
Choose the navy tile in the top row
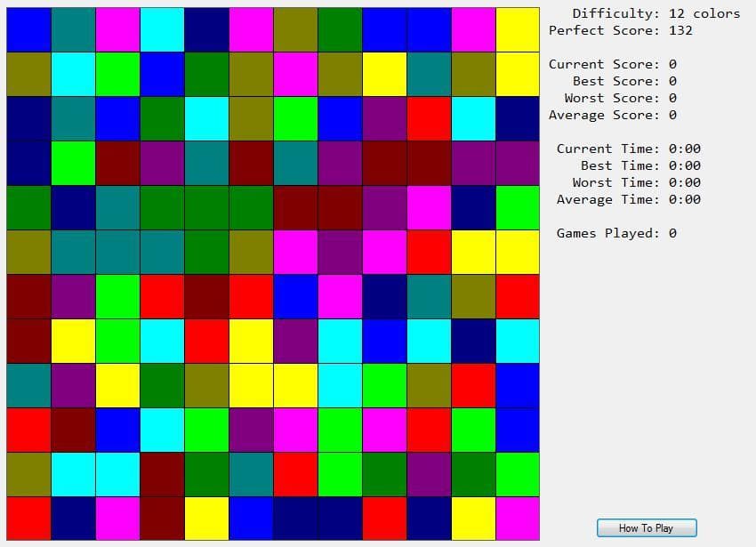[x=206, y=30]
